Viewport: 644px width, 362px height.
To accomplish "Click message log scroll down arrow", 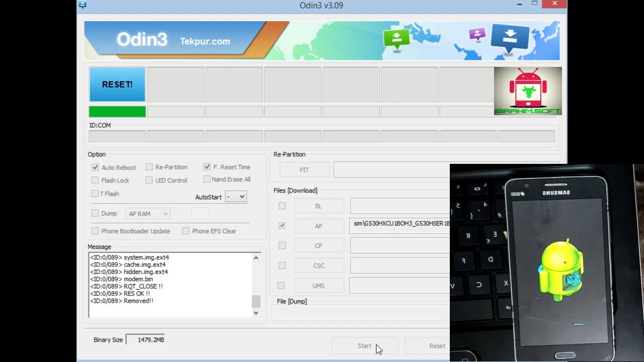I will [256, 313].
